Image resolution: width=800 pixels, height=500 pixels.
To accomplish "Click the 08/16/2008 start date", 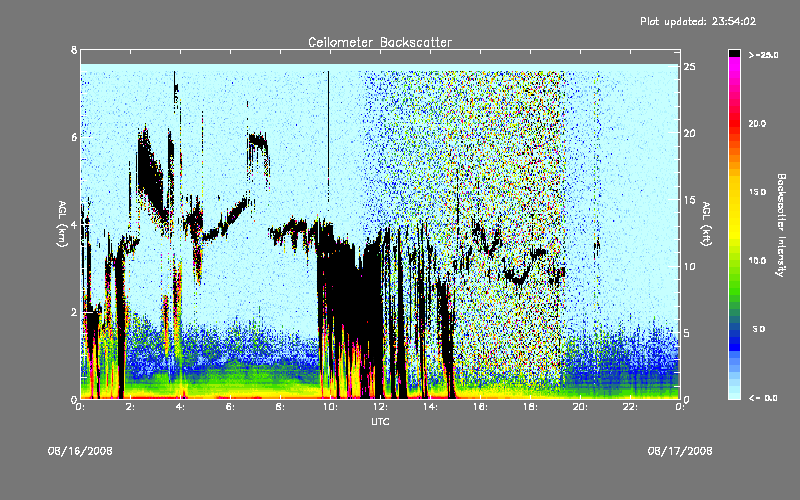I will [x=80, y=451].
